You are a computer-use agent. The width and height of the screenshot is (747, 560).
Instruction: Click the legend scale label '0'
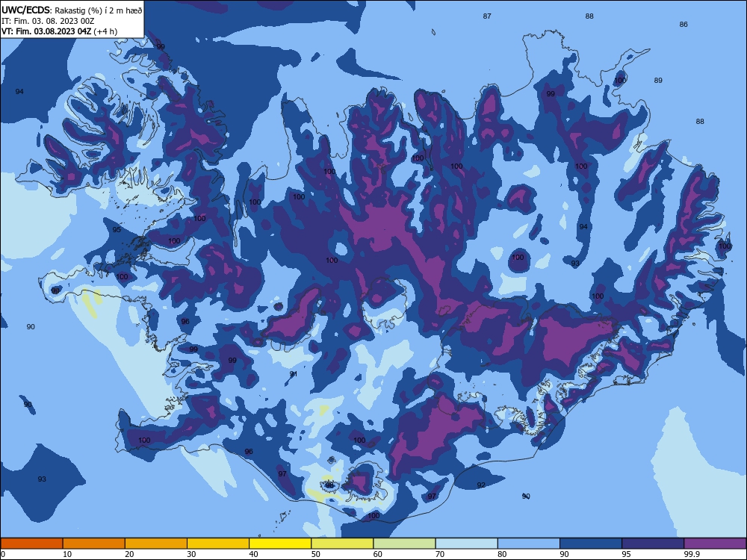(2, 554)
